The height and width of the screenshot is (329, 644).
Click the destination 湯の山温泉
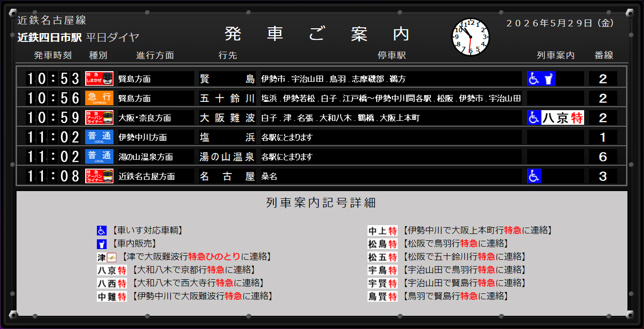(227, 156)
